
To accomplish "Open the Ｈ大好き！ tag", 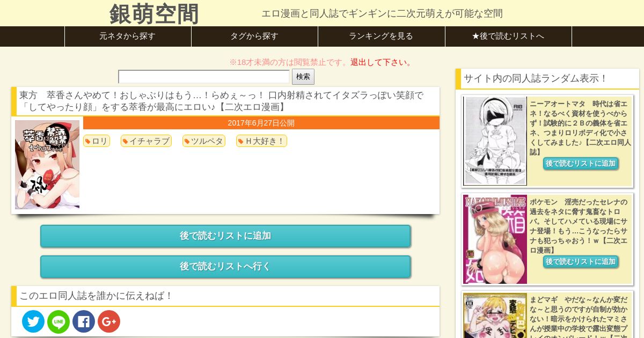I will click(261, 141).
